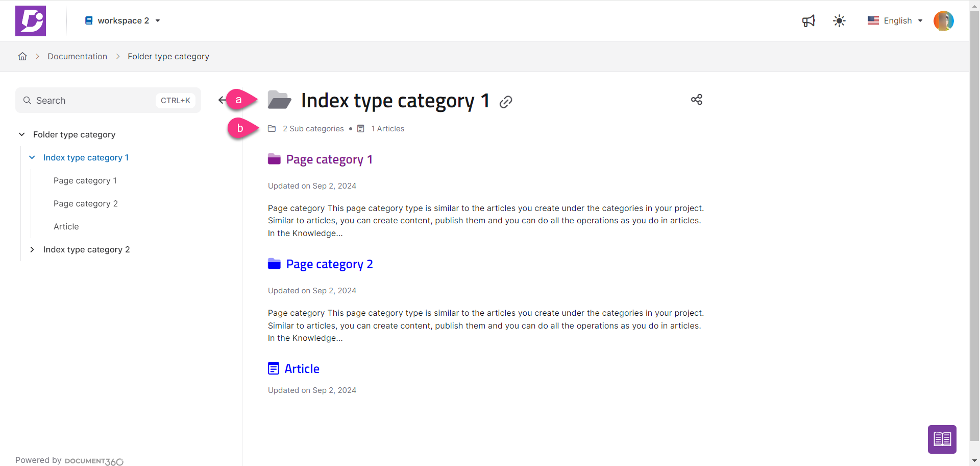Image resolution: width=980 pixels, height=466 pixels.
Task: Open the Documentation breadcrumb link
Action: click(x=78, y=56)
